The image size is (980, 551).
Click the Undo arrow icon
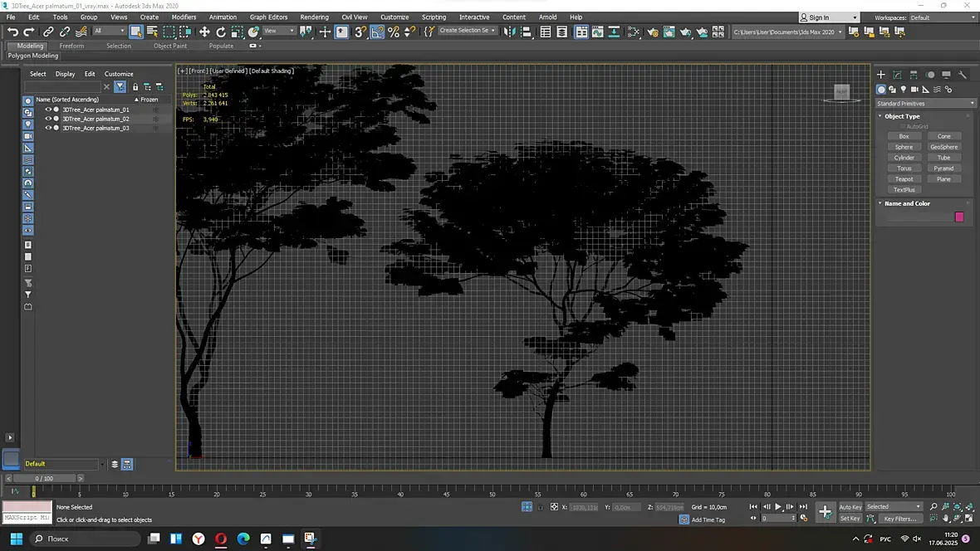tap(12, 32)
